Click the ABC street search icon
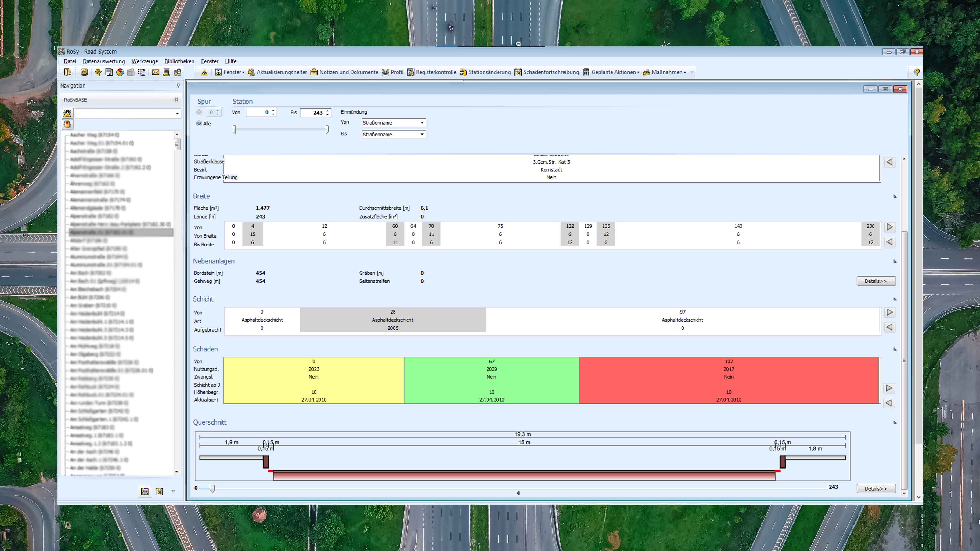Screen dimensions: 980x551 (67, 113)
